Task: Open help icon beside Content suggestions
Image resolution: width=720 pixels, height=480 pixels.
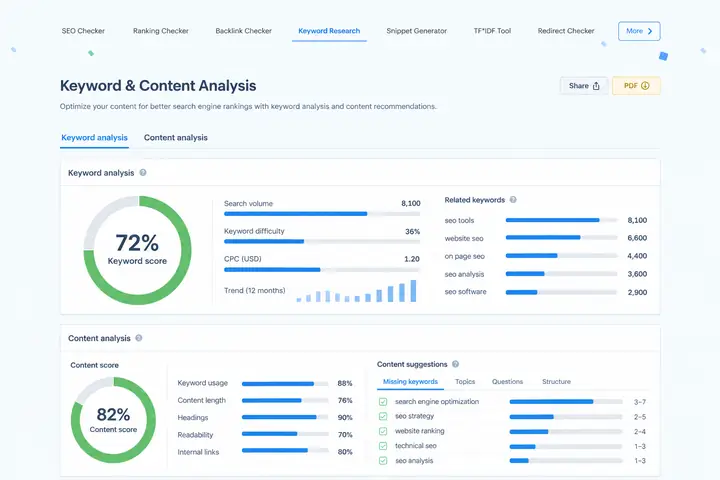Action: pos(455,364)
